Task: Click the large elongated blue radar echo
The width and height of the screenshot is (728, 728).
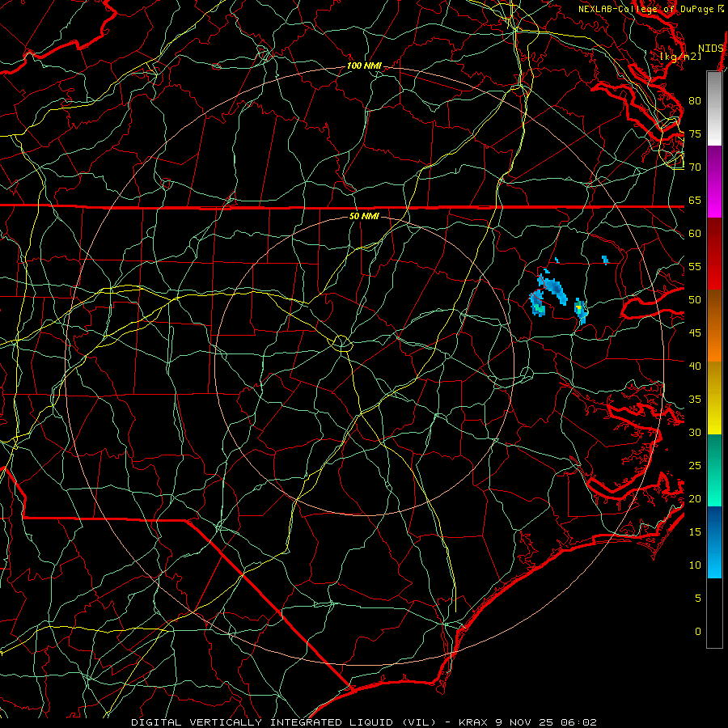Action: pyautogui.click(x=553, y=289)
